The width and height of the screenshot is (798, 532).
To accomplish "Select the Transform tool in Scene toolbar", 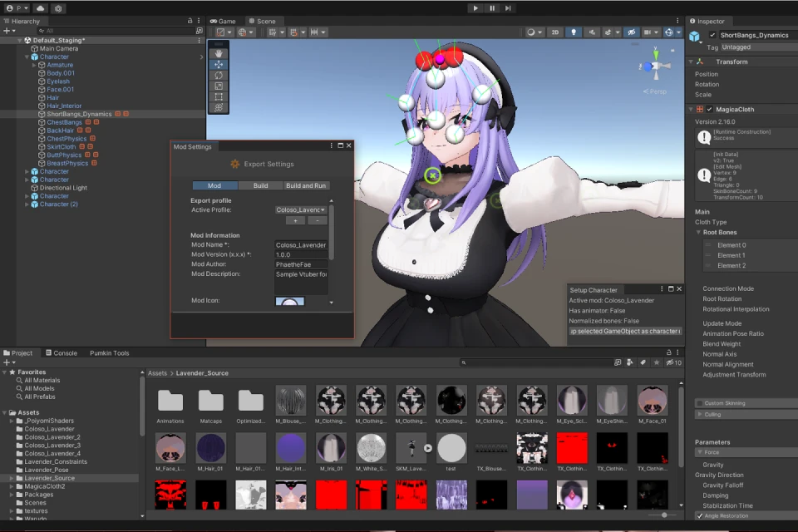I will tap(219, 107).
